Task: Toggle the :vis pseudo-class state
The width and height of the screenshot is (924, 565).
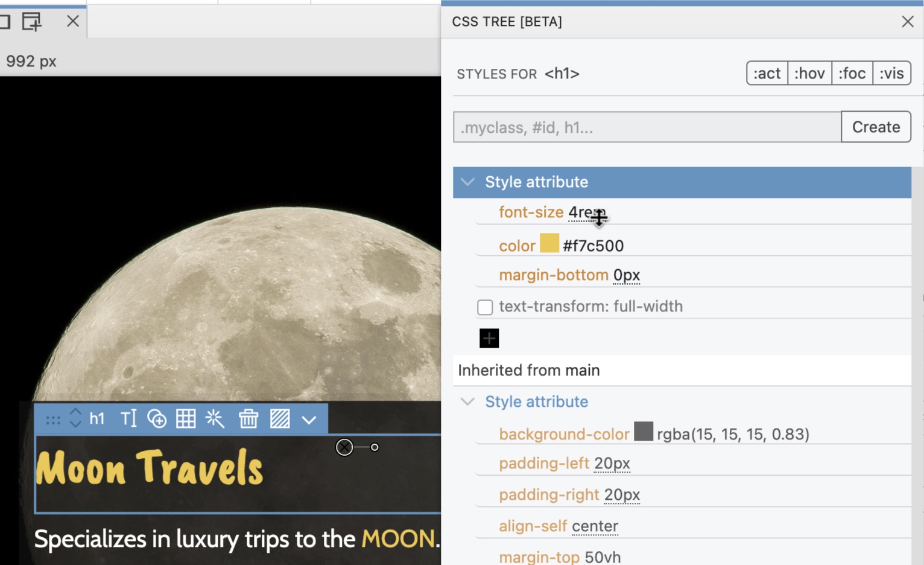Action: (891, 73)
